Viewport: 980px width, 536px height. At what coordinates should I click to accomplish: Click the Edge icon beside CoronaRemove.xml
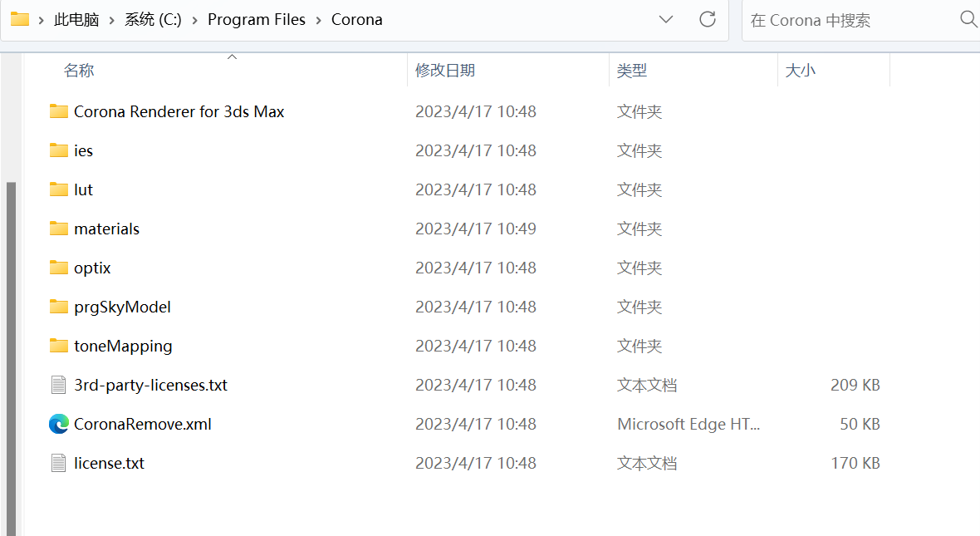[59, 424]
